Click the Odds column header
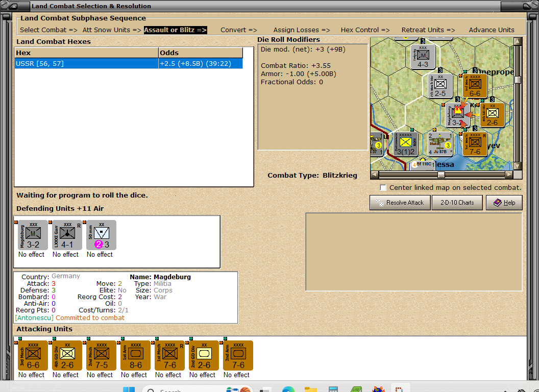539x392 pixels. [201, 53]
